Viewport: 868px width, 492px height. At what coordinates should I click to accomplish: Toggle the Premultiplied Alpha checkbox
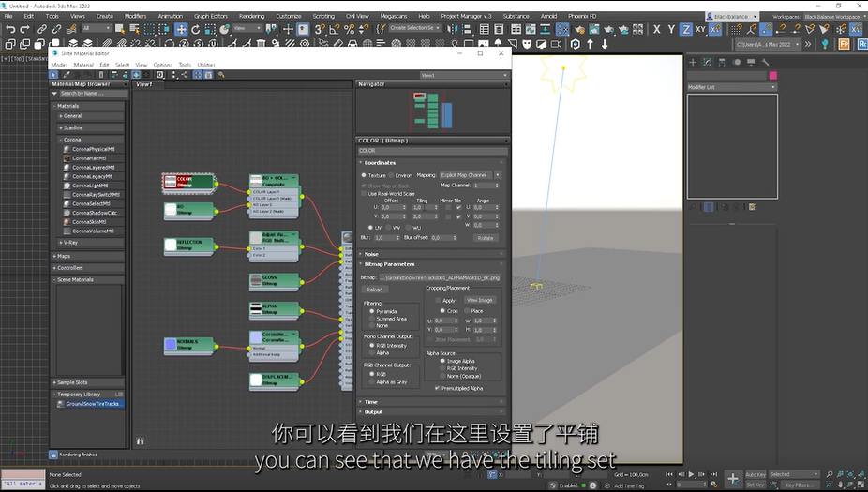[x=438, y=389]
